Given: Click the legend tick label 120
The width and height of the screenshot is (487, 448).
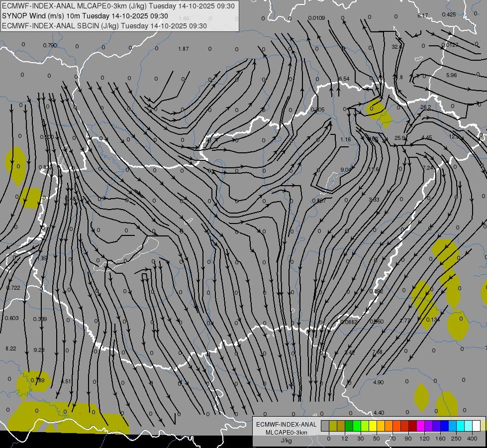Looking at the screenshot, I should 424,439.
